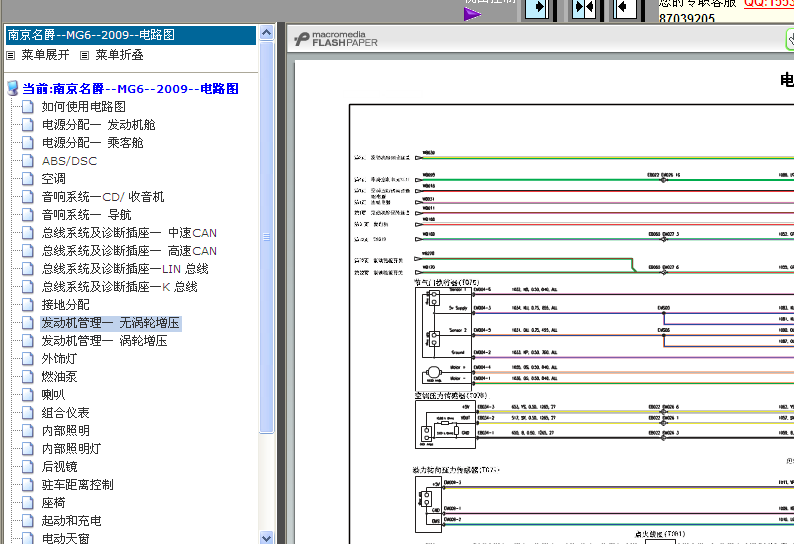Open 后视镜 diagram
794x544 pixels.
click(x=59, y=467)
